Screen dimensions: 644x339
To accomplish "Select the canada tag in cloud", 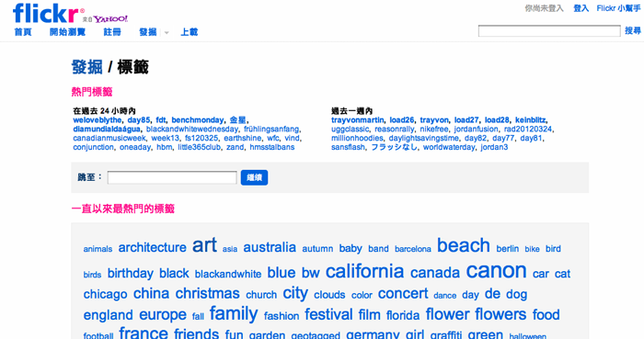I will [435, 273].
